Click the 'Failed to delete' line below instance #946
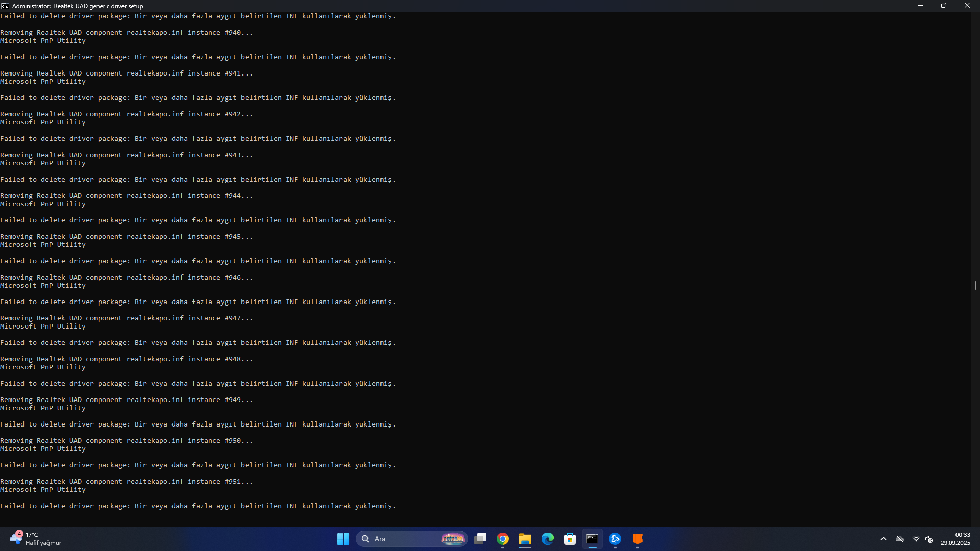This screenshot has height=551, width=980. (x=198, y=302)
